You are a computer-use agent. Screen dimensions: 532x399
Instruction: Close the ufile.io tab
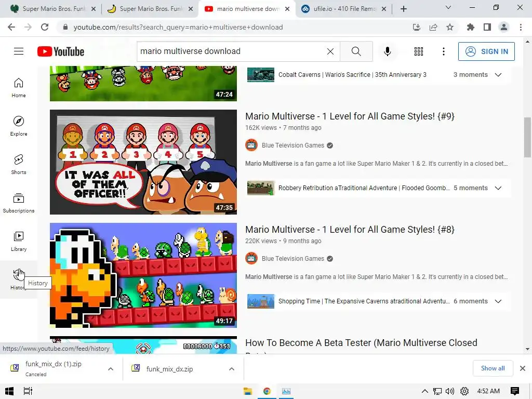(384, 9)
